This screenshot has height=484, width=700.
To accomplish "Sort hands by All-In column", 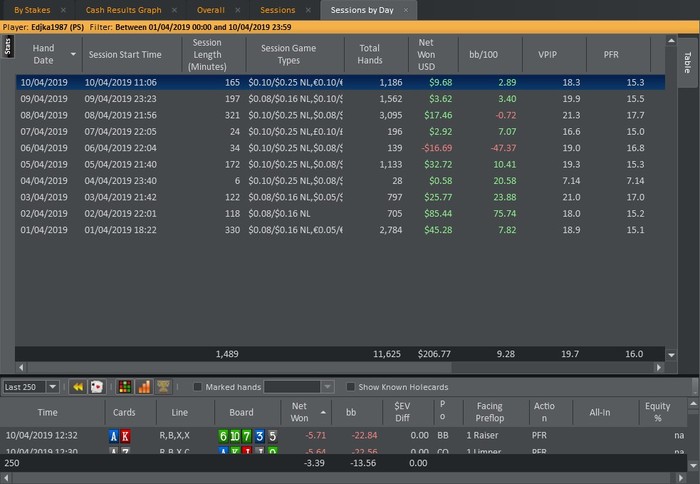I will pyautogui.click(x=600, y=412).
